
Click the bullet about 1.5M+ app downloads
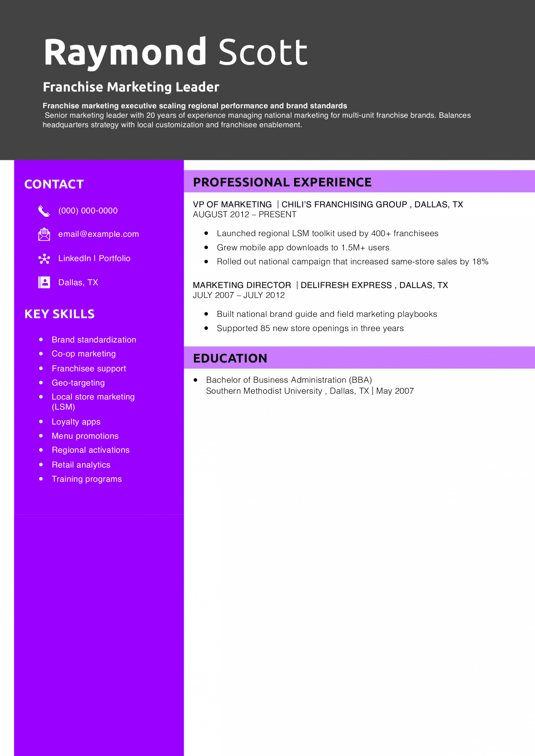pyautogui.click(x=303, y=248)
